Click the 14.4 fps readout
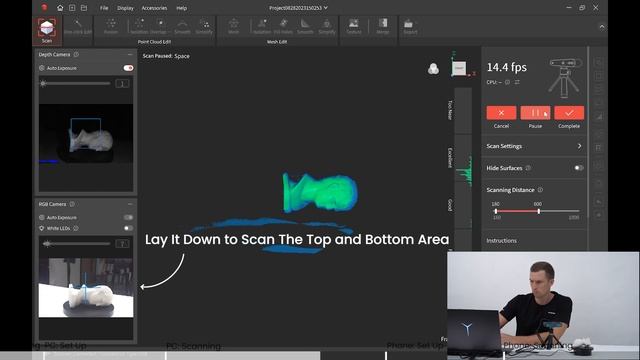 pos(507,67)
